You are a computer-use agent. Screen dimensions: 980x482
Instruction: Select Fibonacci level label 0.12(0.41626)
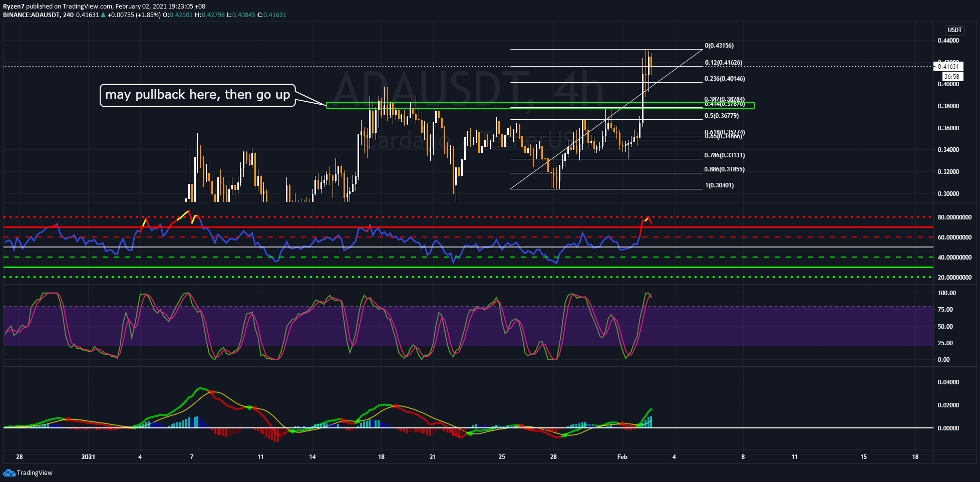[x=724, y=63]
